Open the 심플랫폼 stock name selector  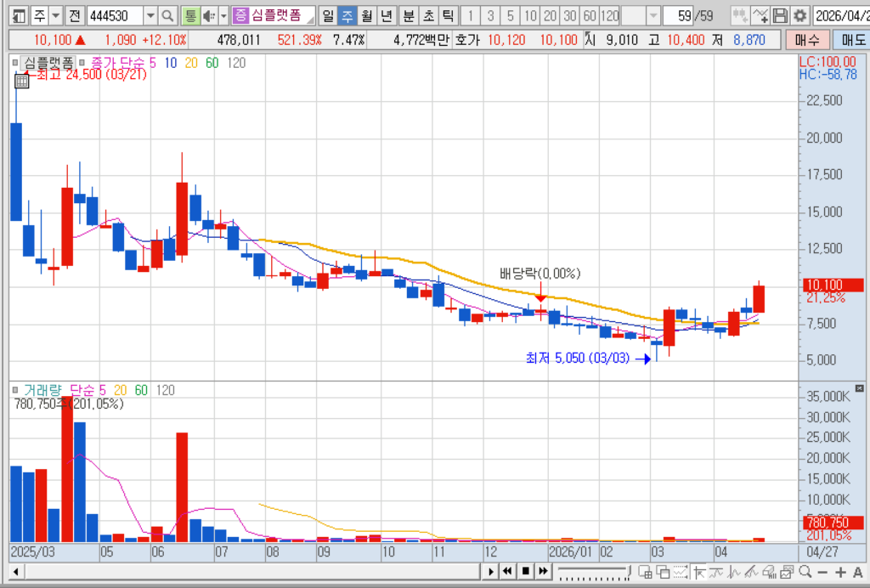click(x=274, y=15)
